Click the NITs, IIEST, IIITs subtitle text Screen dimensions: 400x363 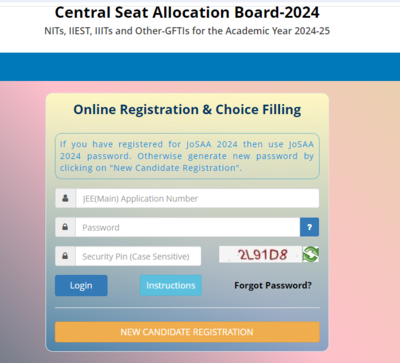point(187,31)
